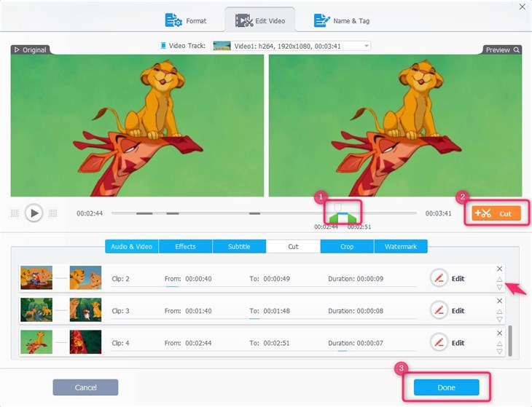Screen dimensions: 532x407
Task: Remove Clip 3 with its X icon
Action: (499, 301)
